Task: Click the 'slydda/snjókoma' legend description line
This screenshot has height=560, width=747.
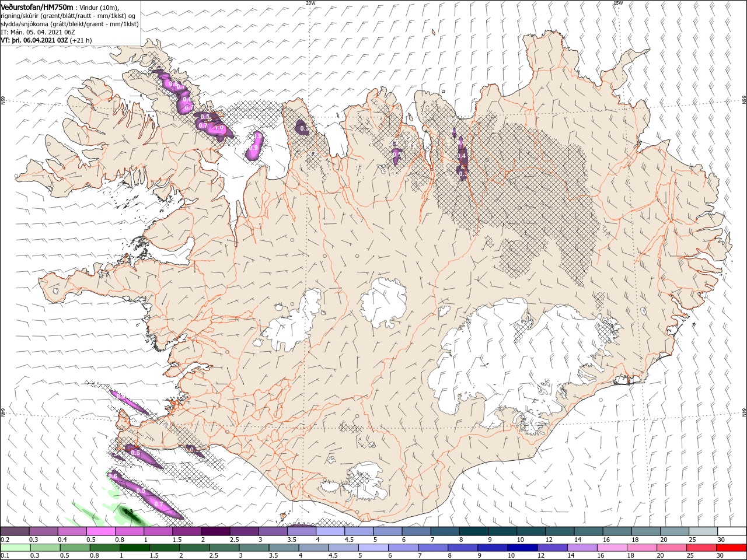Action: [x=70, y=24]
